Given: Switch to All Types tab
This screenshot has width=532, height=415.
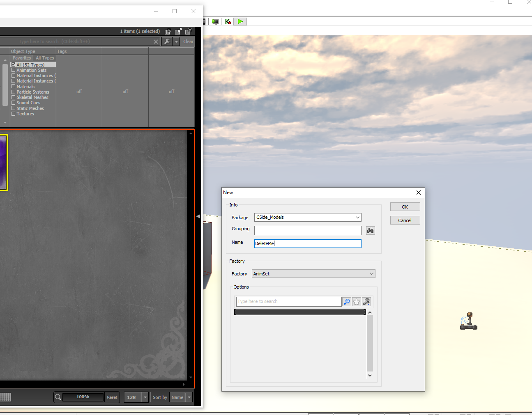Looking at the screenshot, I should pos(45,58).
